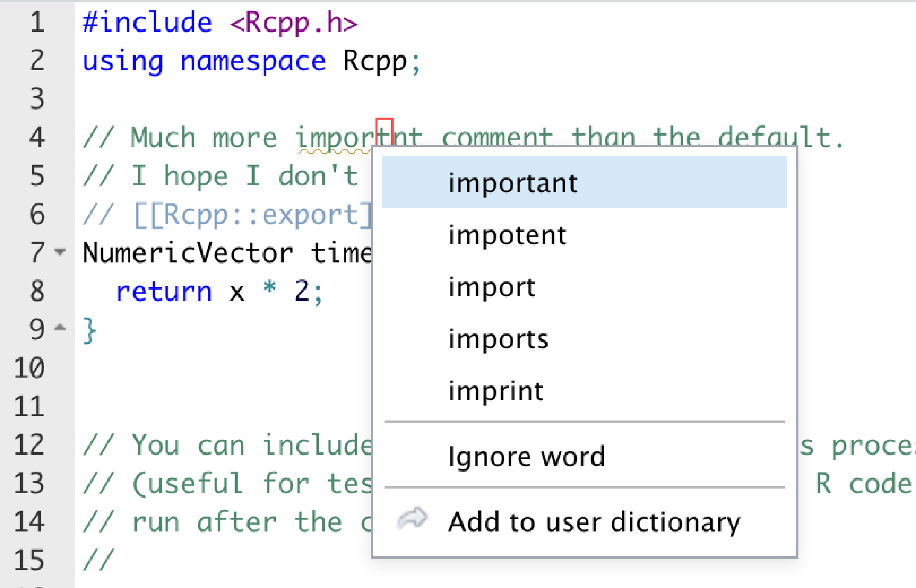This screenshot has height=588, width=916.
Task: Select 'imports' spelling suggestion
Action: [x=498, y=339]
